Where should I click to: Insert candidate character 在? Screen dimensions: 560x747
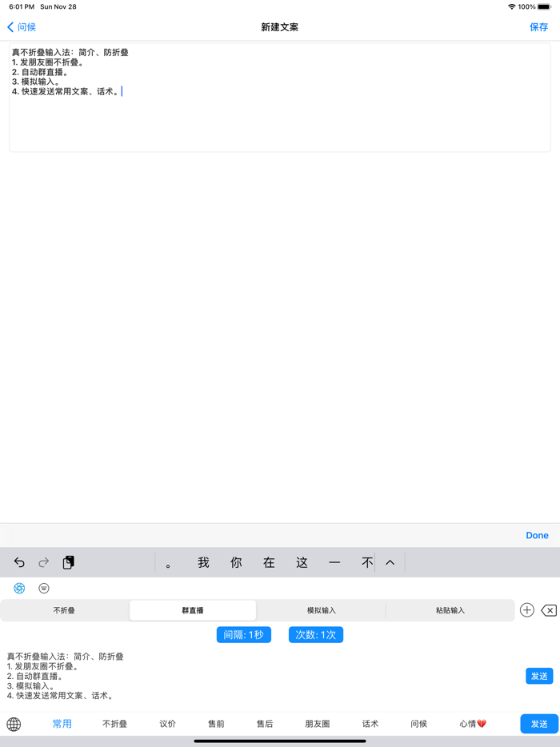270,562
